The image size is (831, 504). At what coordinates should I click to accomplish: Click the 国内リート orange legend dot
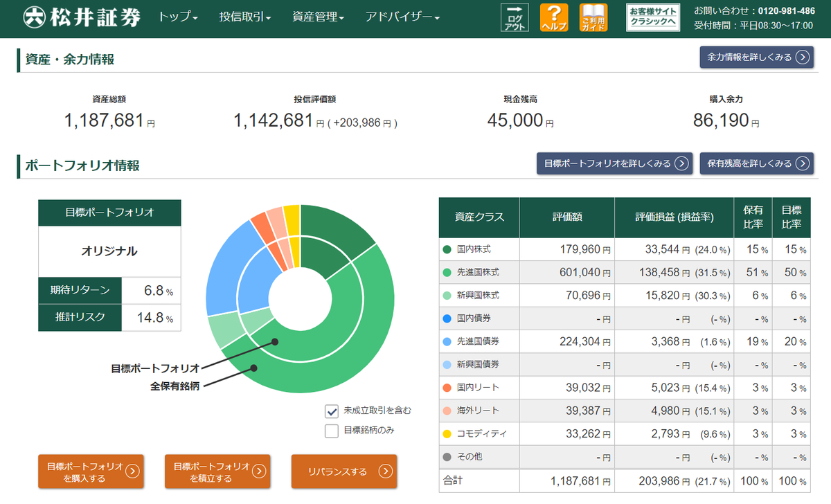click(447, 388)
